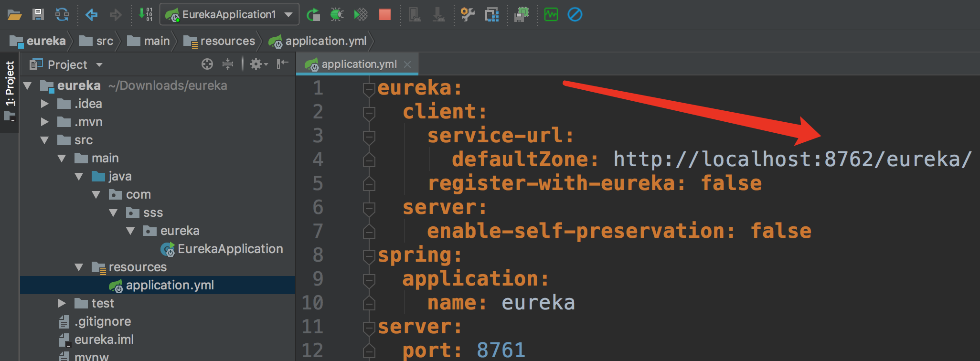This screenshot has width=980, height=361.
Task: Collapse the java folder arrow
Action: (79, 177)
